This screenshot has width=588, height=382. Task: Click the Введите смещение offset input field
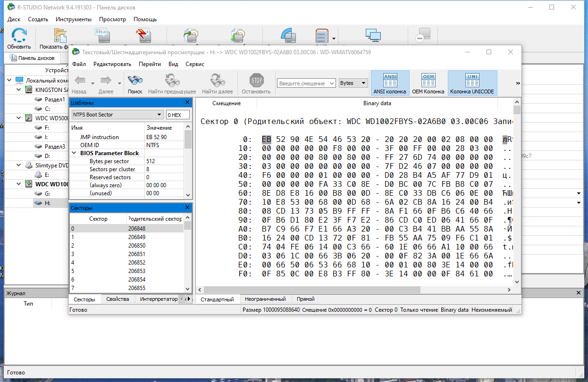306,83
